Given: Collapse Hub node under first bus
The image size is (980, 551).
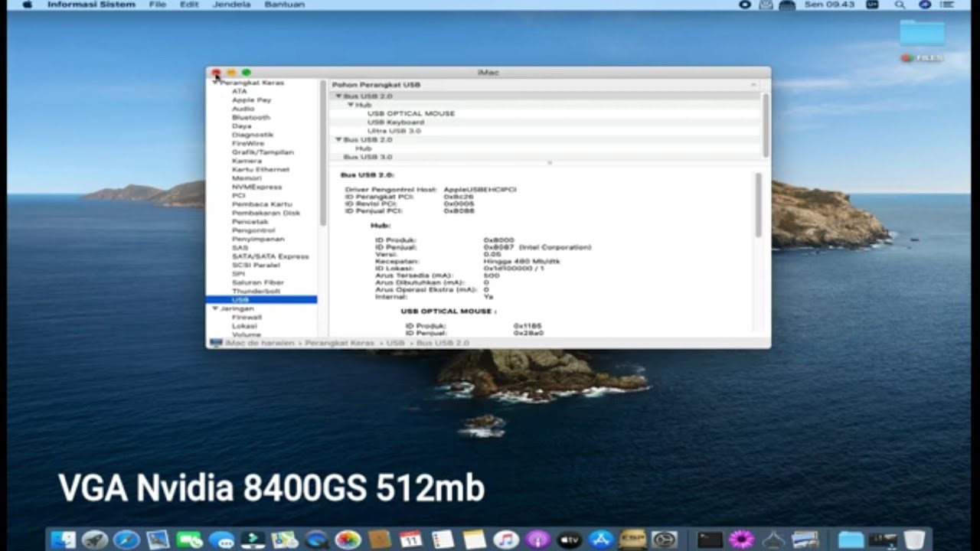Looking at the screenshot, I should click(x=351, y=105).
